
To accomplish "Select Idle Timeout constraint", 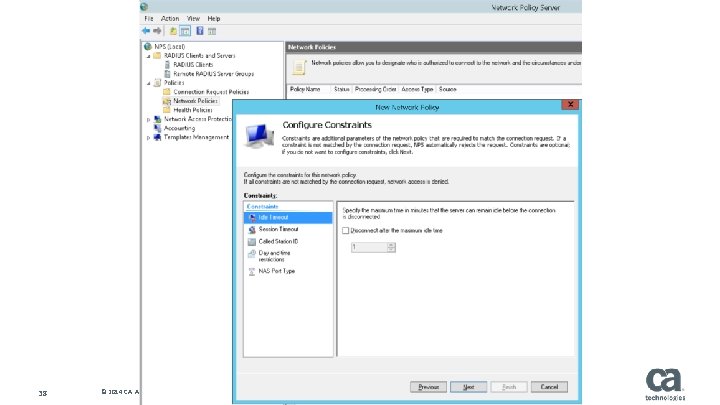I will (288, 218).
